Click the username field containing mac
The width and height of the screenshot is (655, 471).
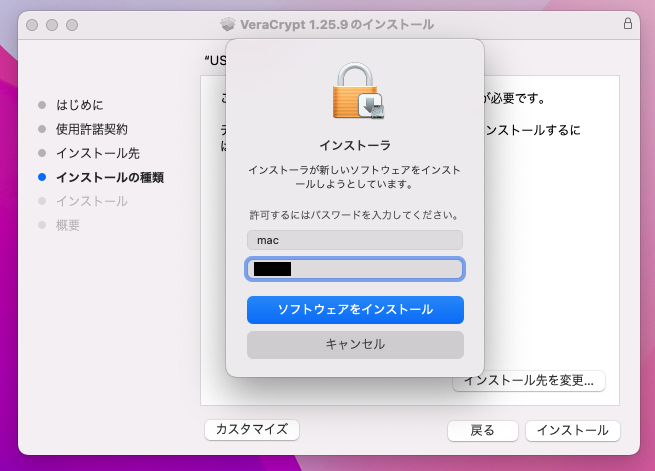355,240
